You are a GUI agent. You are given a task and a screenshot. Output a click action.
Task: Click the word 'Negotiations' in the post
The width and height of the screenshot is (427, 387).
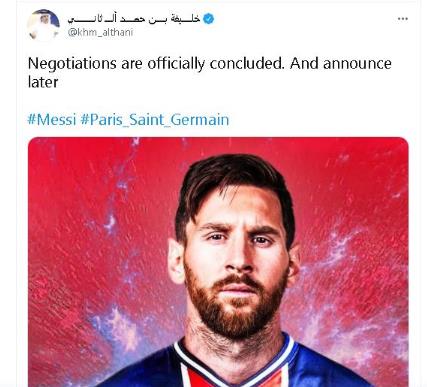pos(72,64)
